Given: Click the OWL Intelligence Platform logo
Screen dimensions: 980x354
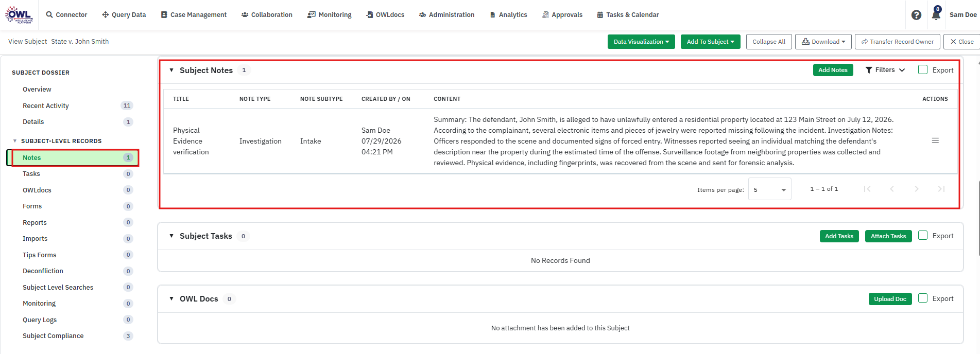Looking at the screenshot, I should click(19, 15).
